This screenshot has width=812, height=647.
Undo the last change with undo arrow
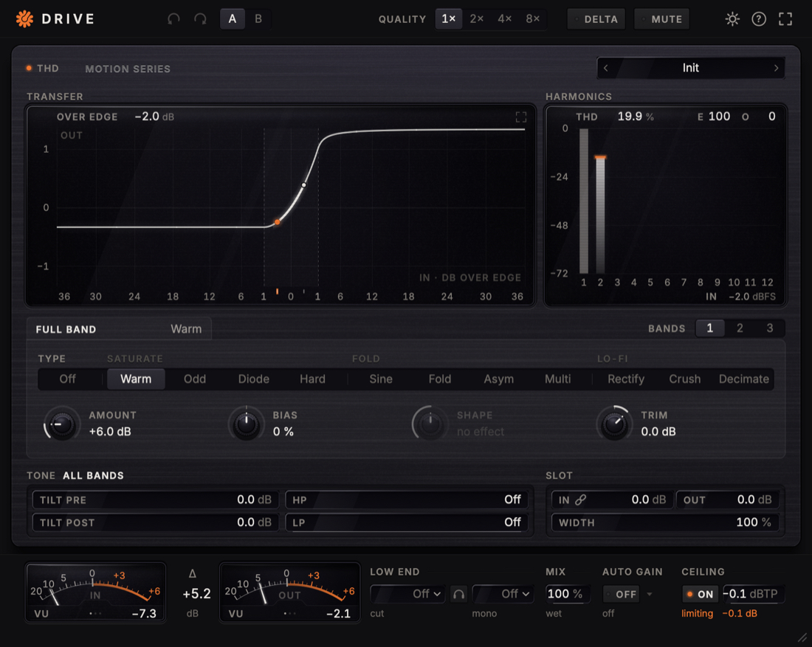(173, 19)
